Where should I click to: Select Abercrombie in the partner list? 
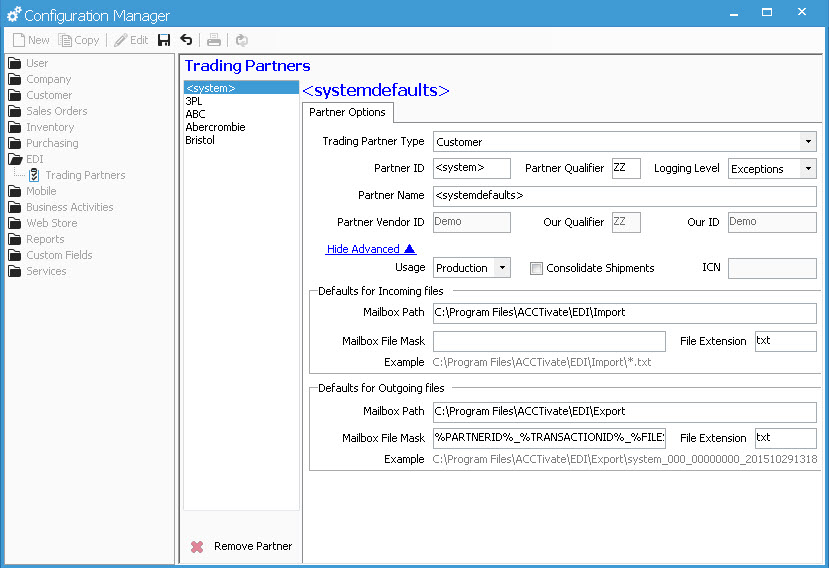(x=241, y=127)
